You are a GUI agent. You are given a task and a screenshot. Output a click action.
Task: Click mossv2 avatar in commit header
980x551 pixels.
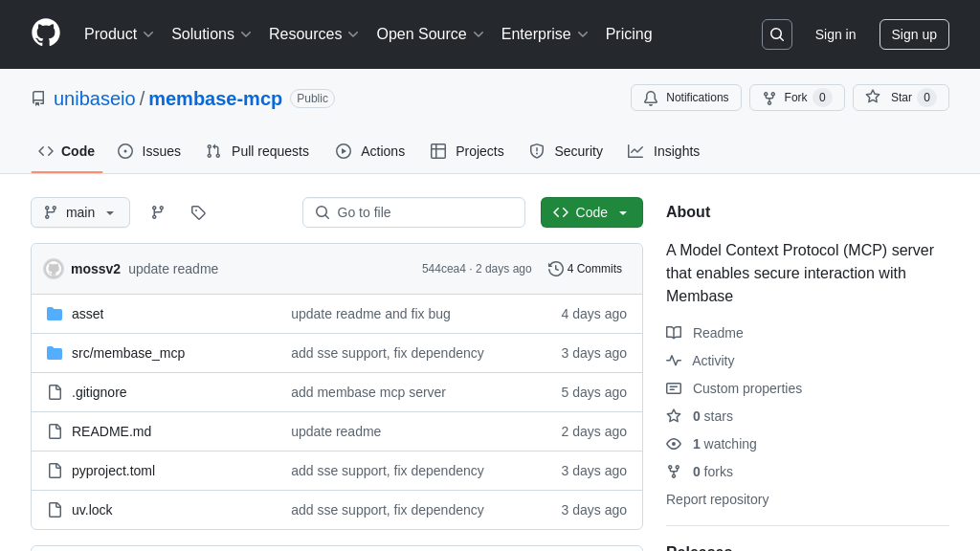[x=54, y=269]
